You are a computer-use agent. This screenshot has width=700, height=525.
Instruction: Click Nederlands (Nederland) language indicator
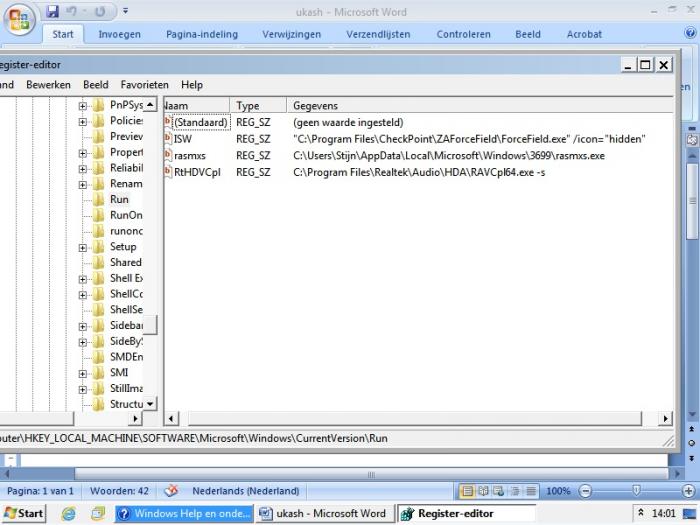click(246, 491)
